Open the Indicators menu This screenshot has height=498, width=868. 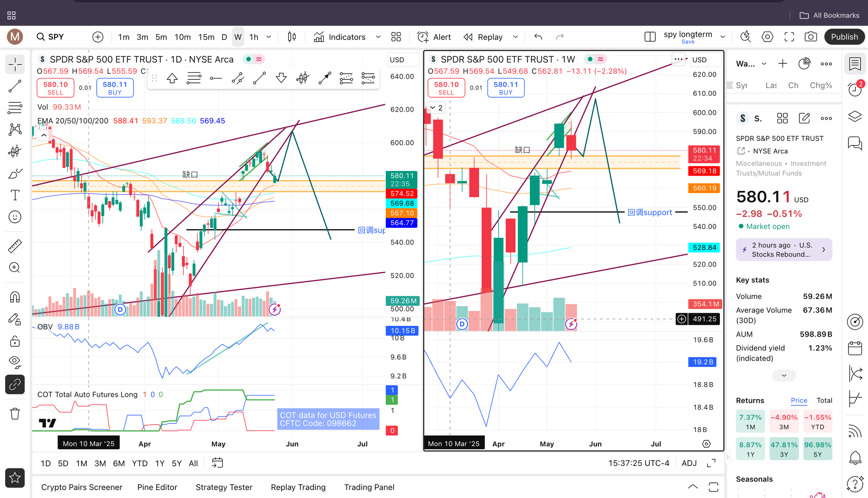coord(340,37)
